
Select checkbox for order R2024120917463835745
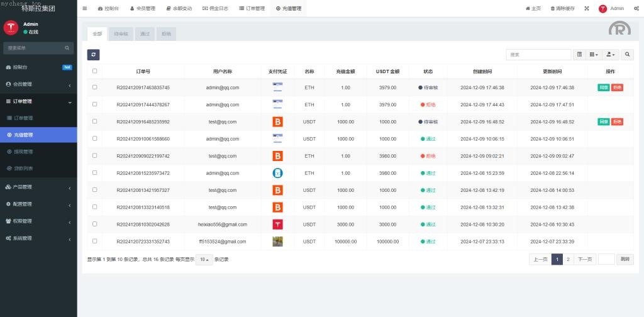tap(95, 87)
